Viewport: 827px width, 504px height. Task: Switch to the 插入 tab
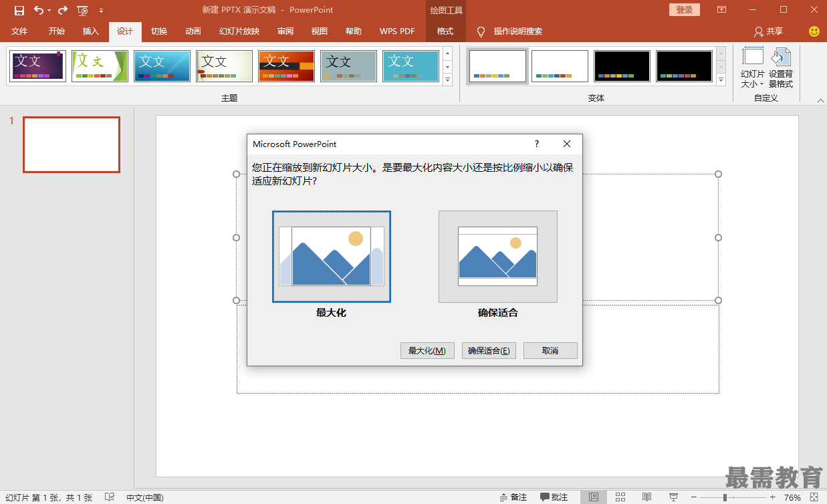pos(91,31)
